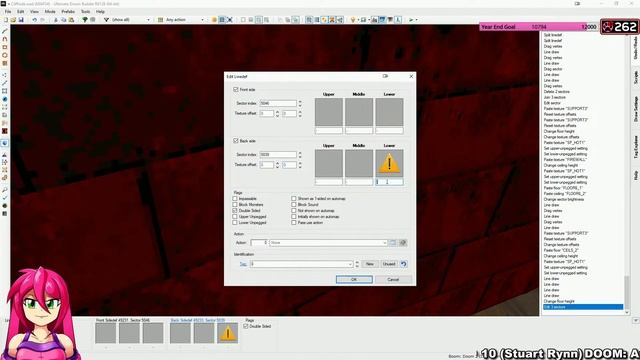This screenshot has width=640, height=360.
Task: Click the Copy icon in toolbar
Action: pyautogui.click(x=64, y=20)
